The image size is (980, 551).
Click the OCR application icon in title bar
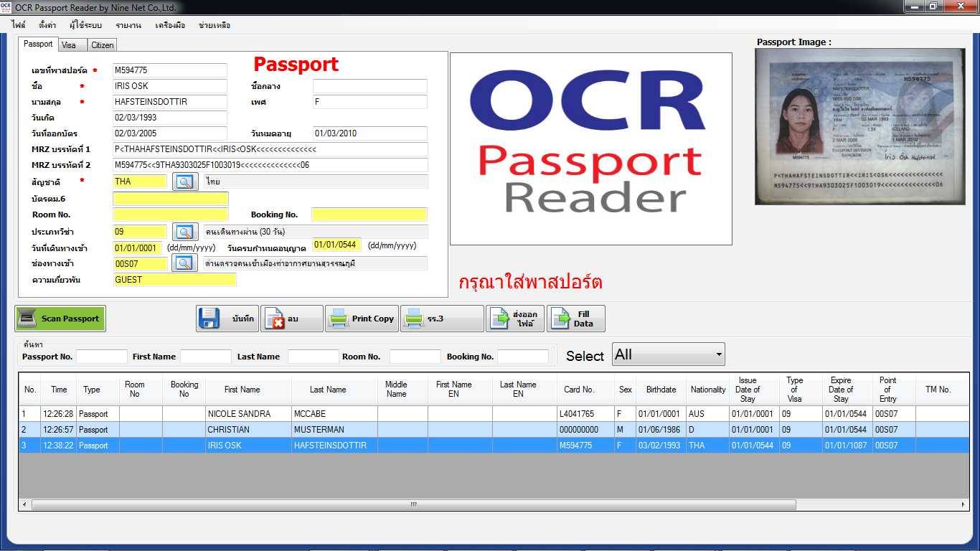coord(6,6)
